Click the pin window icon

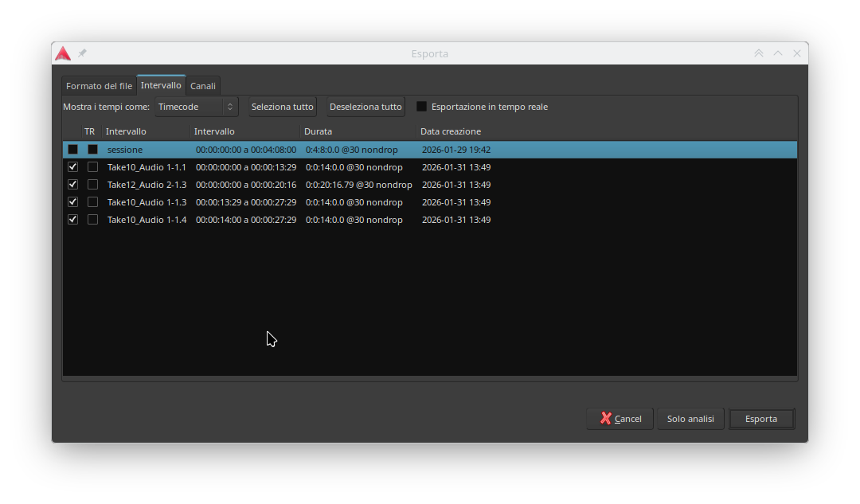pos(82,53)
